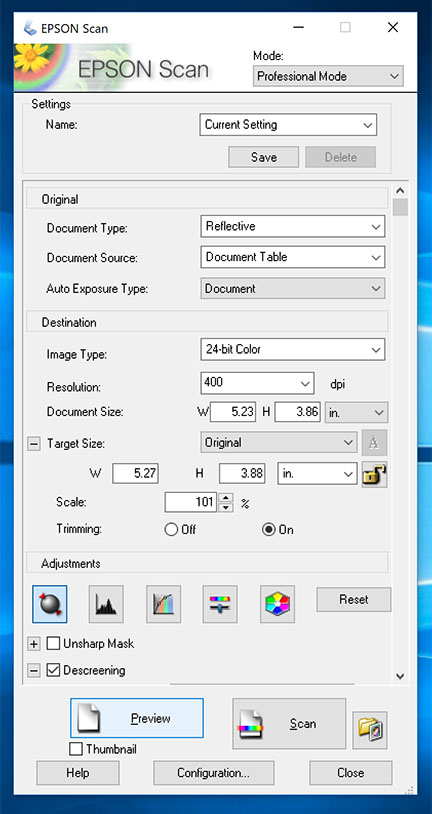Open the Configuration dialog
Image resolution: width=432 pixels, height=814 pixels.
pyautogui.click(x=213, y=772)
